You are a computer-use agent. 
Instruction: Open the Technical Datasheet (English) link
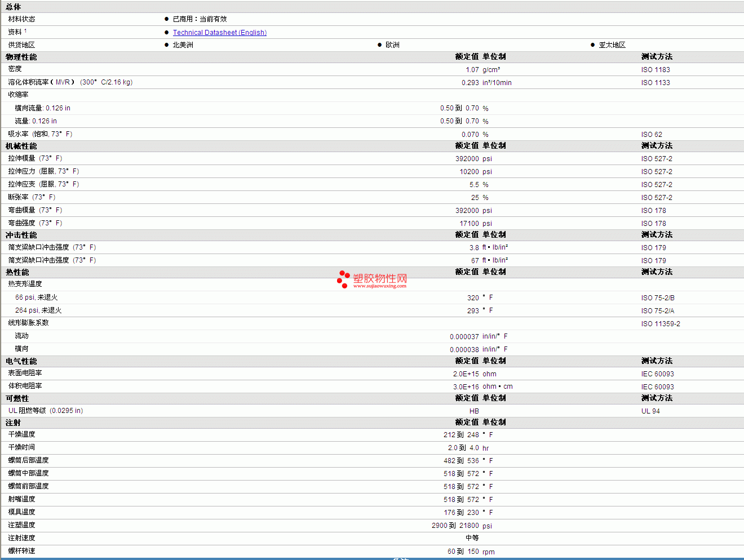[220, 33]
